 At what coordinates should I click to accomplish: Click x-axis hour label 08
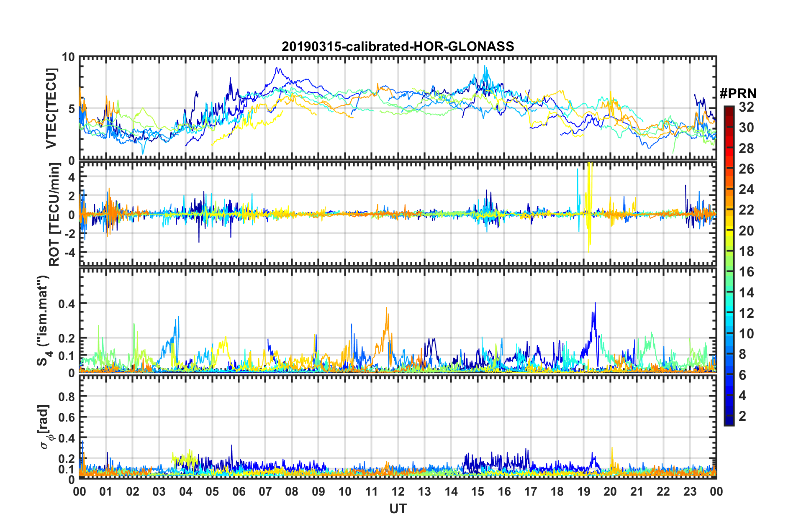(x=292, y=491)
